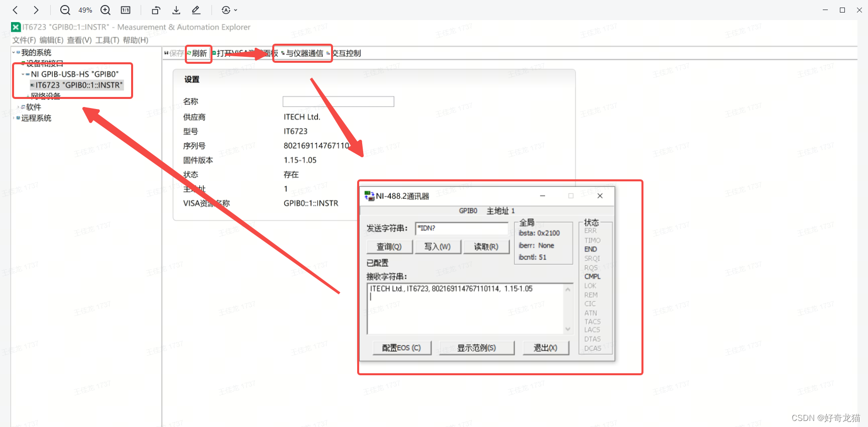Click the 显示范例(S) button
This screenshot has height=427, width=868.
pos(476,348)
